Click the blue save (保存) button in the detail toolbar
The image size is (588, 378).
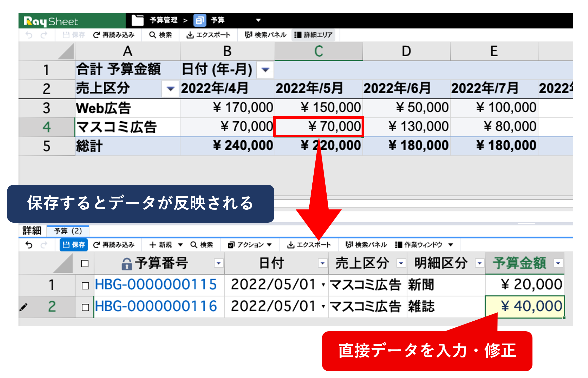coord(74,245)
